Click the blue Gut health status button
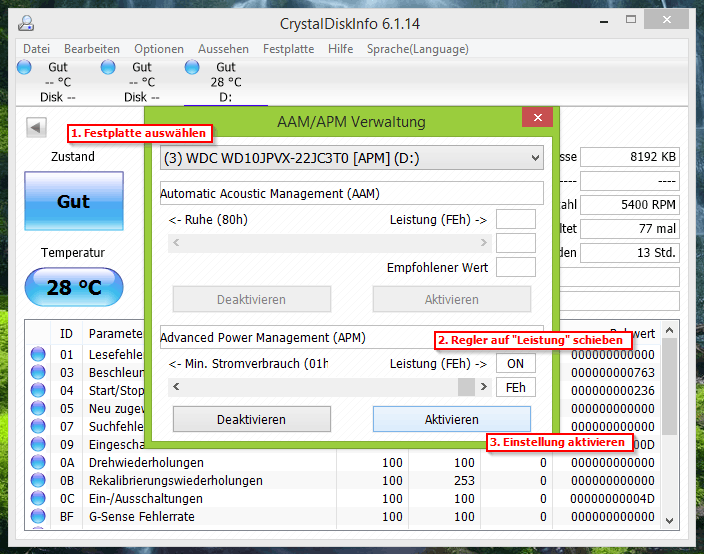 (x=74, y=201)
